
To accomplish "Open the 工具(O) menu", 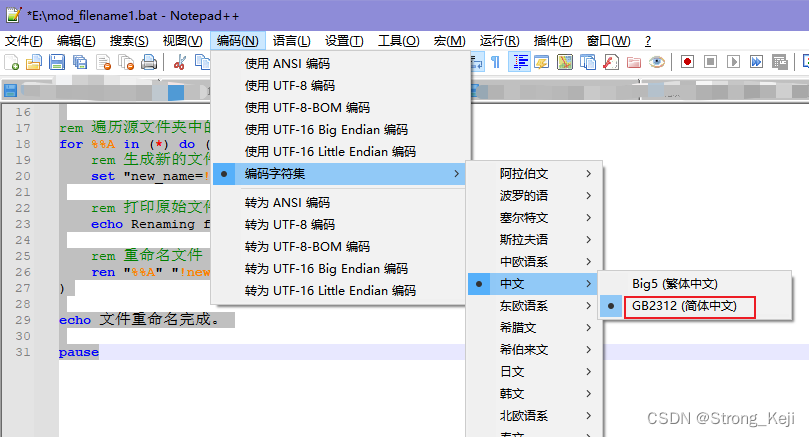I will [x=398, y=41].
